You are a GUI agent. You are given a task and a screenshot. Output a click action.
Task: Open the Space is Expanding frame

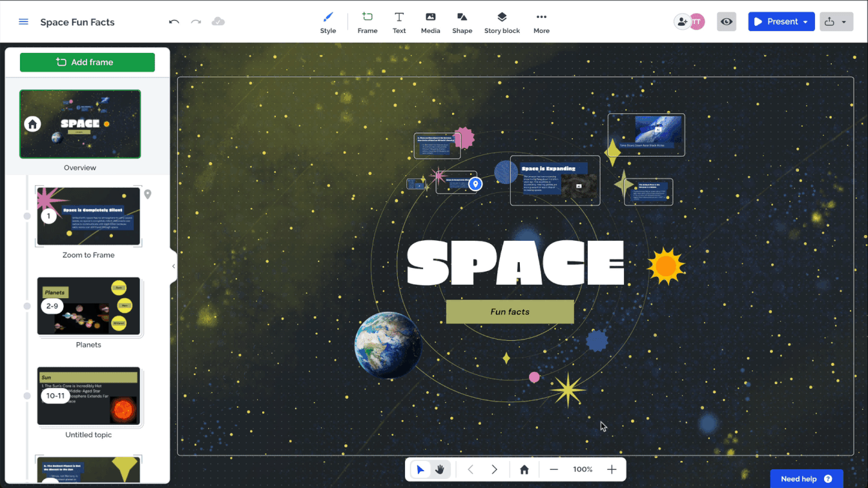[x=555, y=180]
